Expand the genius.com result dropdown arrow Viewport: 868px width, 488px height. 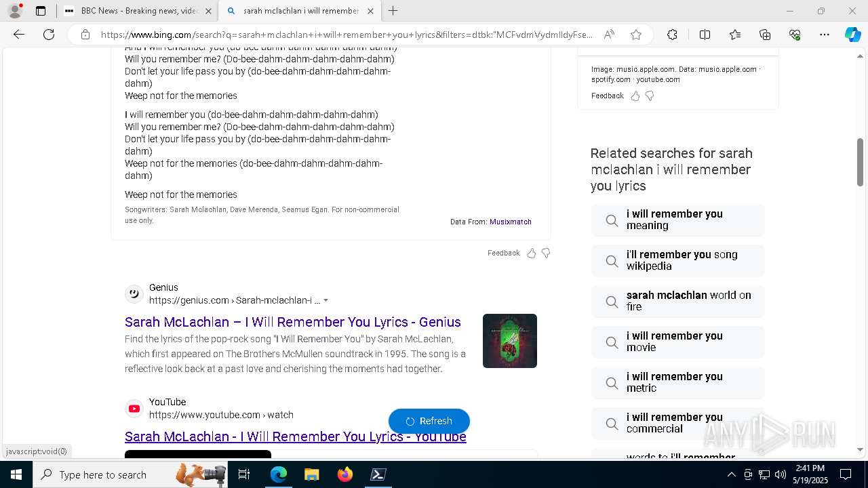tap(326, 300)
